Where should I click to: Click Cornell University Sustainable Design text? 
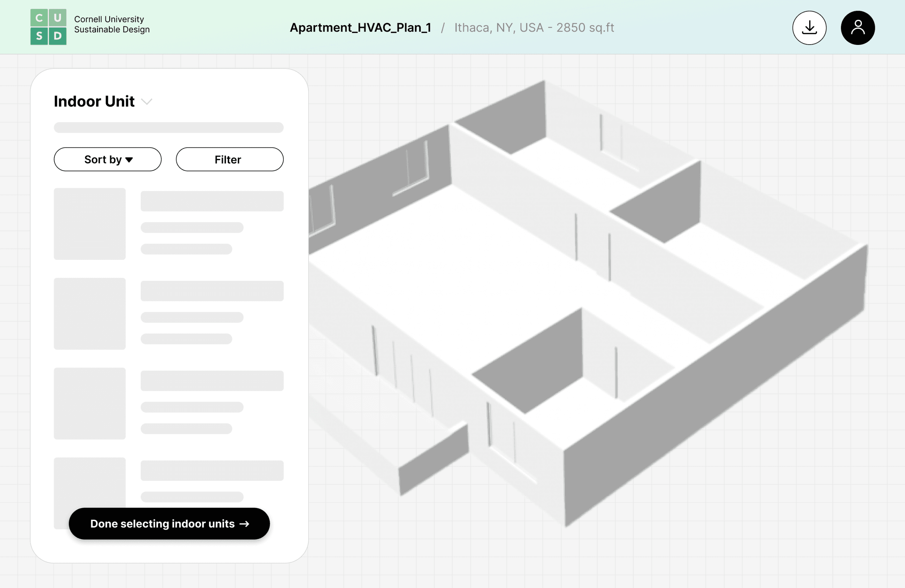pos(112,24)
